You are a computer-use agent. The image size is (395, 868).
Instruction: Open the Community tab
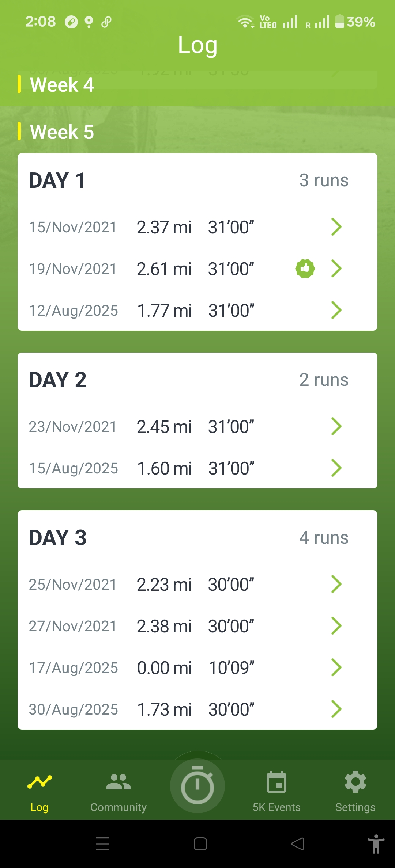(118, 791)
